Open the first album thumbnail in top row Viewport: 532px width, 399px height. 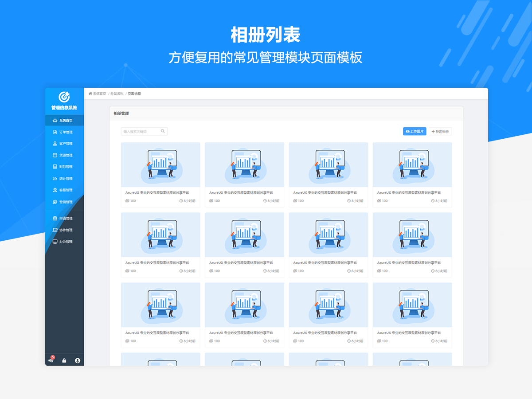click(x=160, y=164)
